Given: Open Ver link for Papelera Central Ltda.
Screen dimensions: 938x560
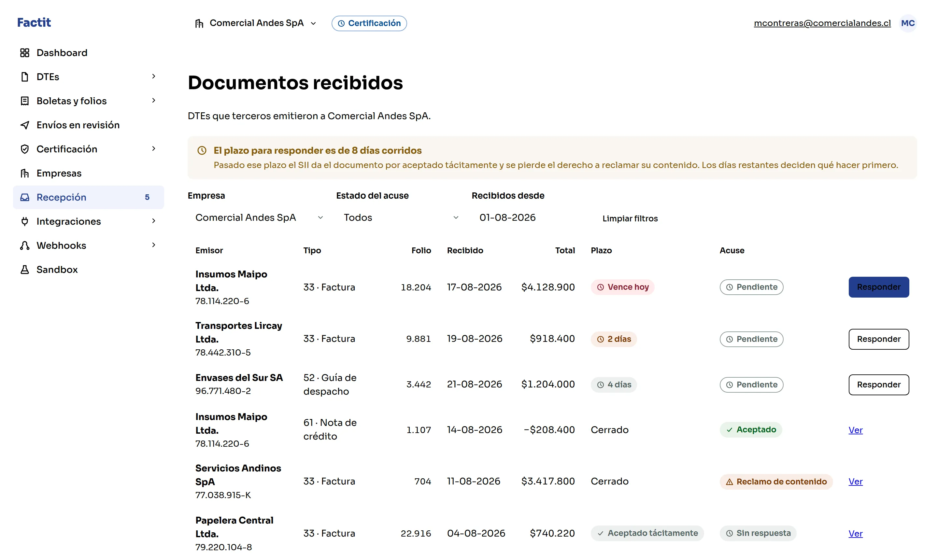Looking at the screenshot, I should tap(855, 534).
